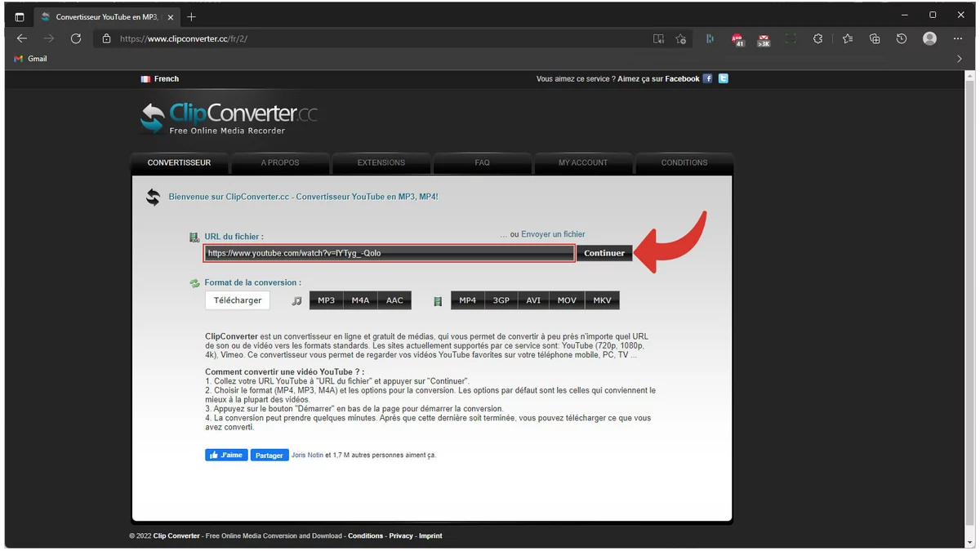Open the Twitter icon in header
The height and width of the screenshot is (551, 980).
click(723, 78)
